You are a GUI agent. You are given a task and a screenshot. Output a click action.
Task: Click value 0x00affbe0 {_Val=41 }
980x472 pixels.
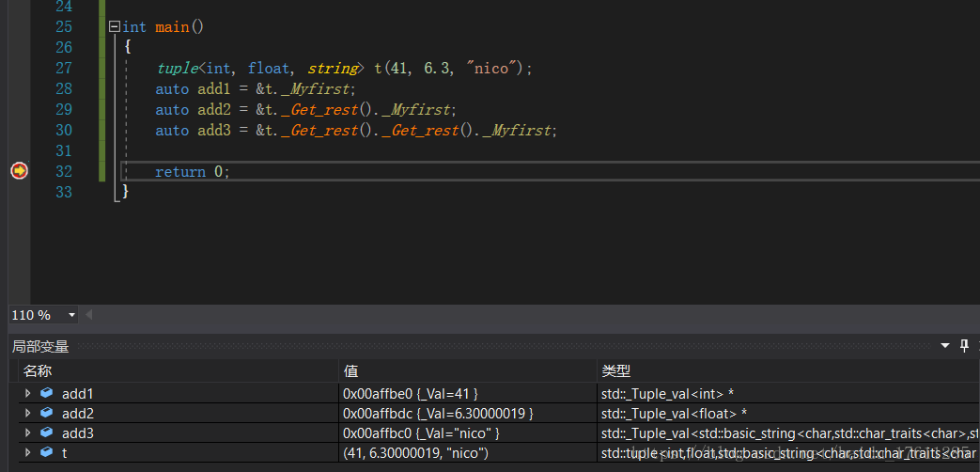(411, 393)
